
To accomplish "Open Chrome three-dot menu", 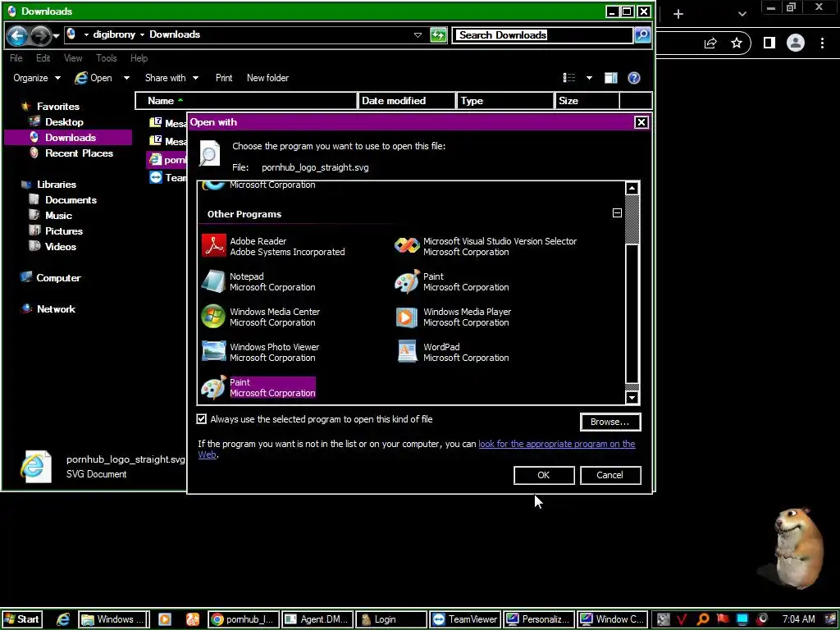I will pyautogui.click(x=822, y=43).
